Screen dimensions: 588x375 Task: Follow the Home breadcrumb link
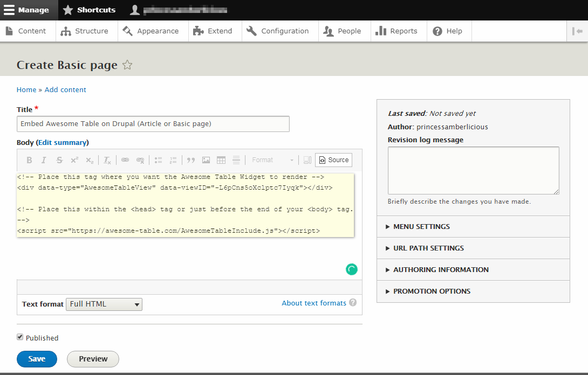point(26,90)
